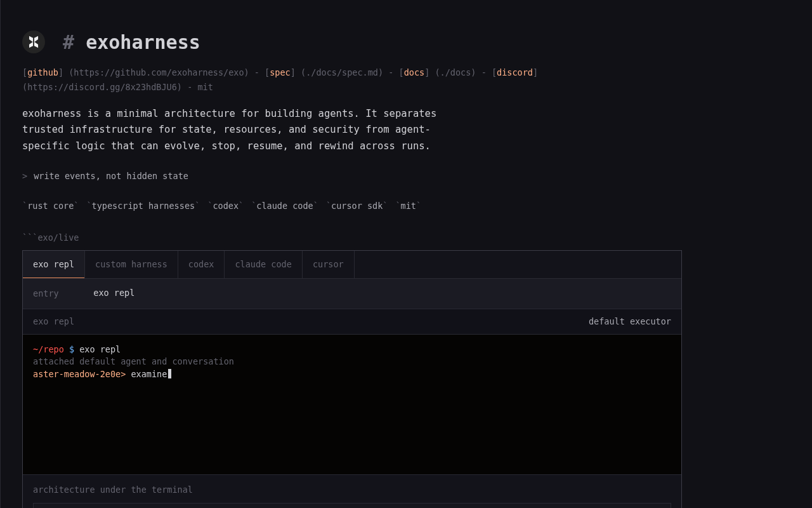Viewport: 812px width, 508px height.
Task: Click the `claude code` tag
Action: pos(285,206)
